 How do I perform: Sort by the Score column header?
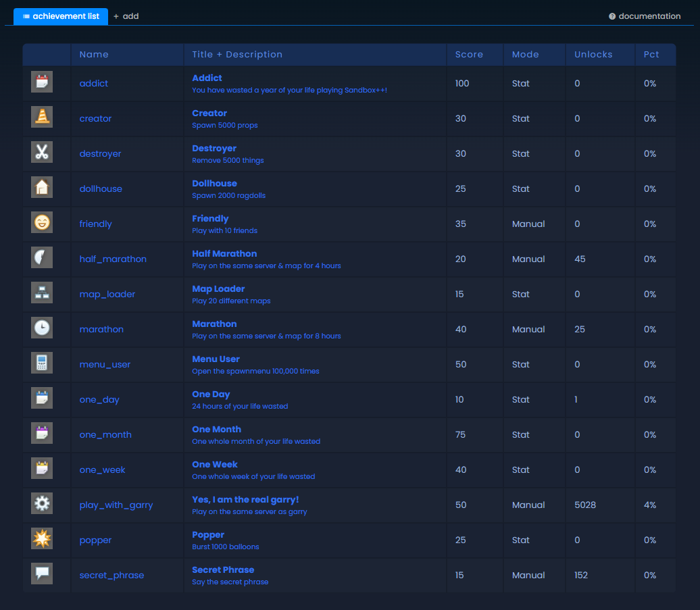[x=469, y=55]
